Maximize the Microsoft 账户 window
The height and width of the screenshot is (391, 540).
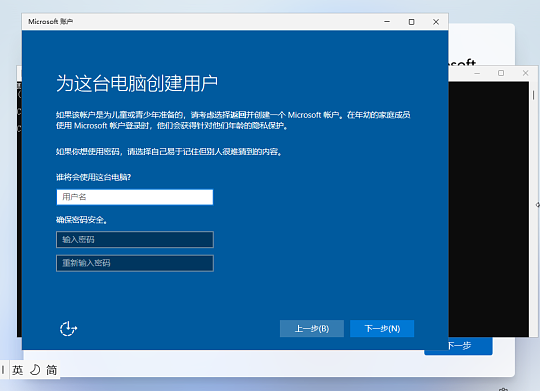point(412,22)
